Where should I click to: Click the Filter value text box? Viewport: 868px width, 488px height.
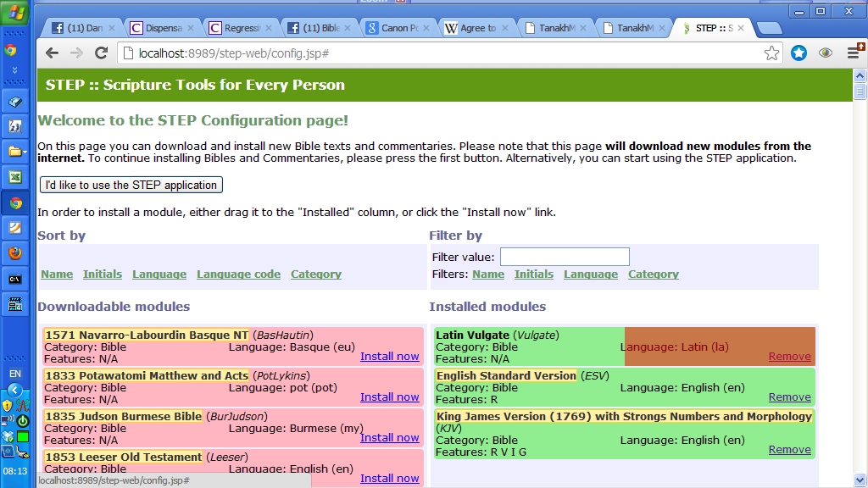click(x=565, y=257)
